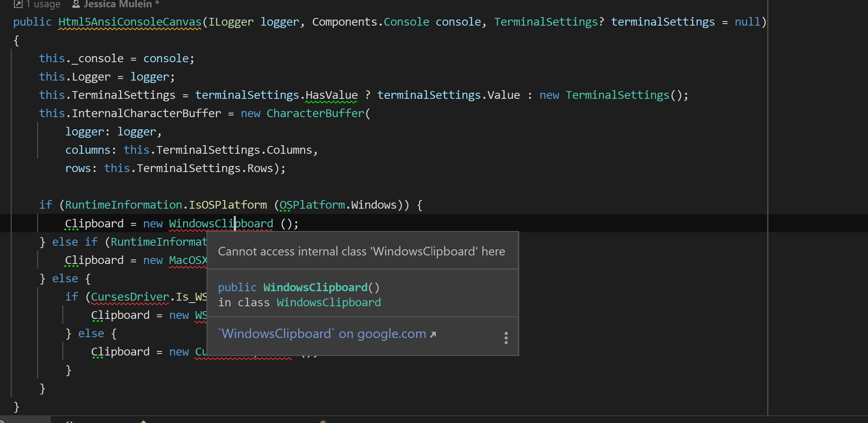Click the "else if" keywords
Screen dimensions: 868x423
coord(75,242)
